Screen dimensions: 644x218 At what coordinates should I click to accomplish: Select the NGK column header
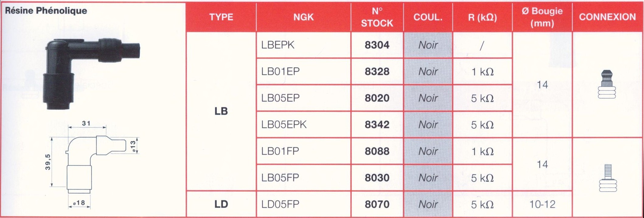(303, 17)
